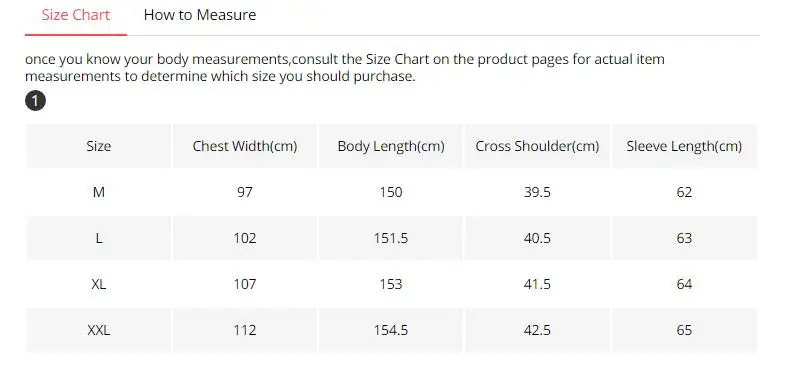The width and height of the screenshot is (786, 367).
Task: Click sleeve length value 65
Action: pyautogui.click(x=684, y=330)
